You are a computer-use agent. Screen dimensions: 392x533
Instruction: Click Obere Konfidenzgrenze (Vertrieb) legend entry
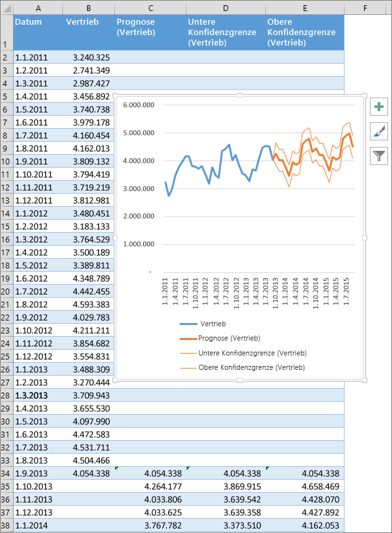point(242,367)
